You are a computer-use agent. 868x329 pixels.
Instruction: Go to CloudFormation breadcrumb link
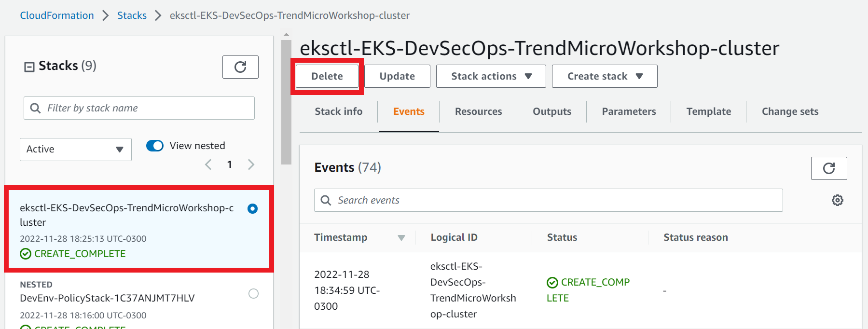[x=57, y=15]
